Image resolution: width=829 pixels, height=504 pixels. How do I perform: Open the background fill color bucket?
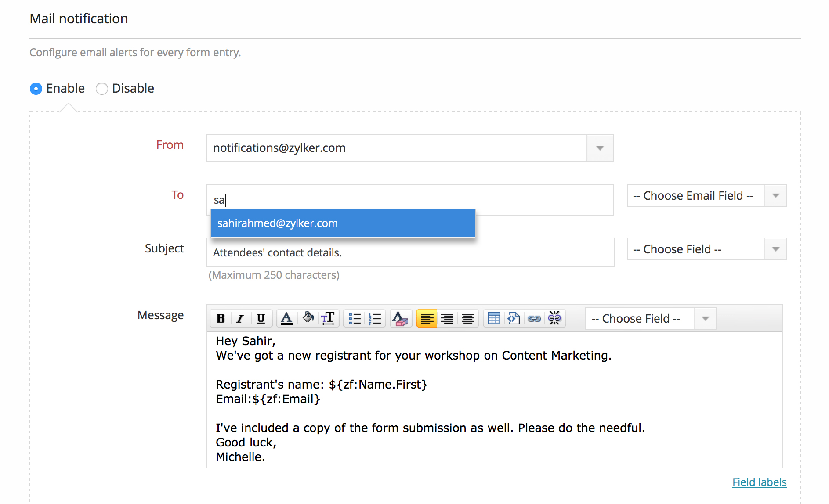coord(308,318)
